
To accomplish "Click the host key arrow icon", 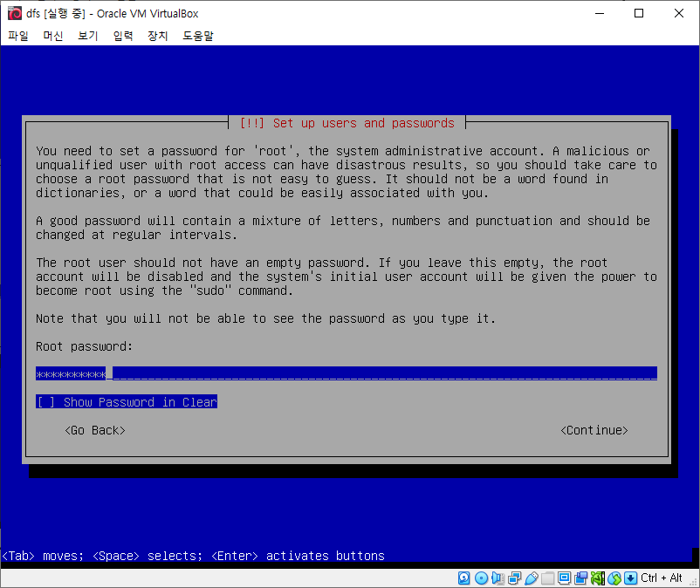I will click(x=630, y=578).
